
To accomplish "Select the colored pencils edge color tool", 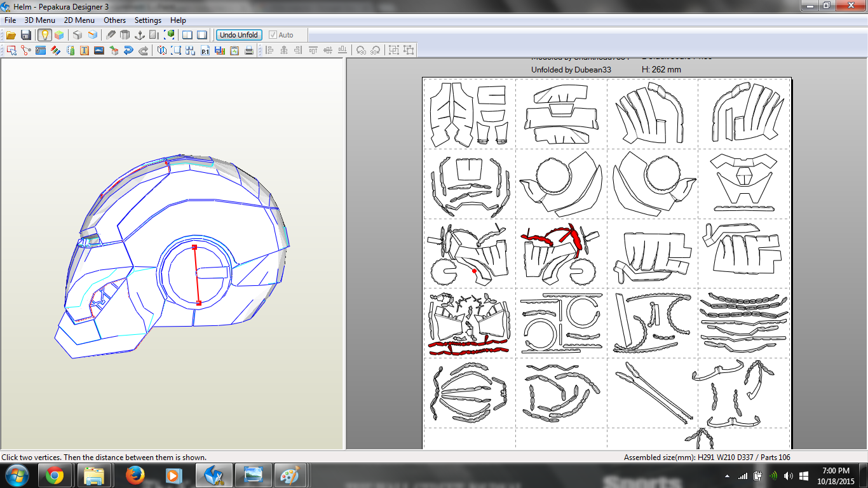I will [55, 50].
